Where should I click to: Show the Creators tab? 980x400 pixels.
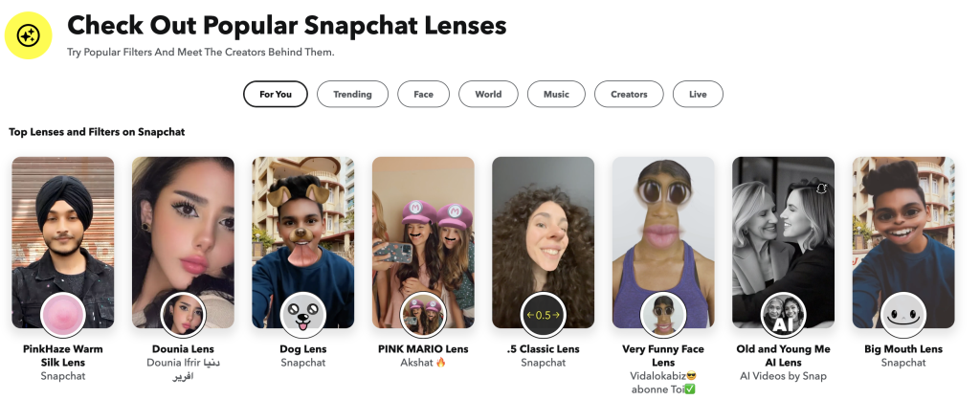(629, 95)
